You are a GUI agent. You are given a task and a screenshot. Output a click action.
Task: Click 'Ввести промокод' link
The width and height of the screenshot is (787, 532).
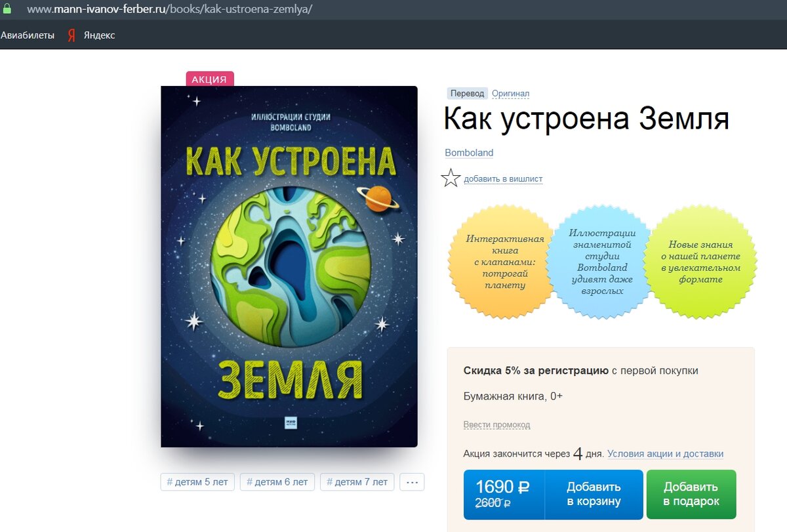point(496,425)
